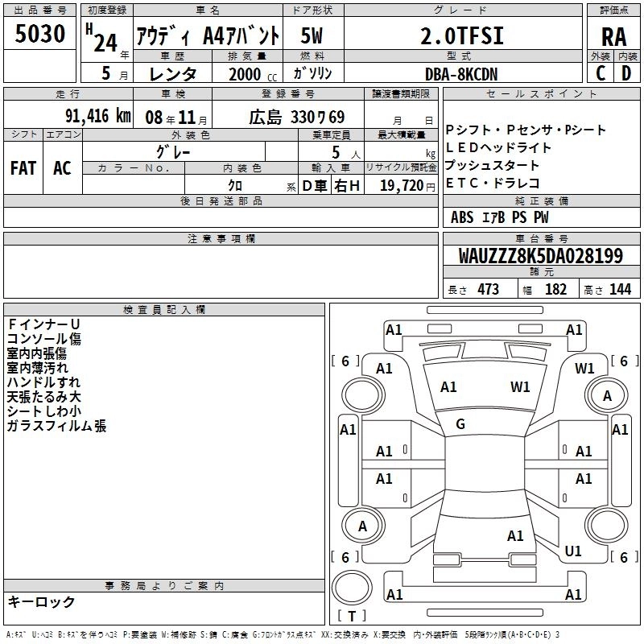Click the U1 dent mark on the diagram
The height and width of the screenshot is (644, 644).
(573, 551)
